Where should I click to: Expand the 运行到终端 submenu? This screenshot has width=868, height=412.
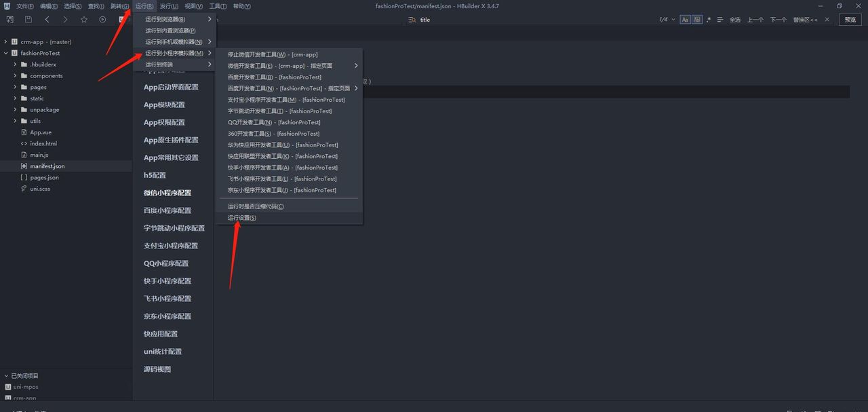[x=174, y=64]
